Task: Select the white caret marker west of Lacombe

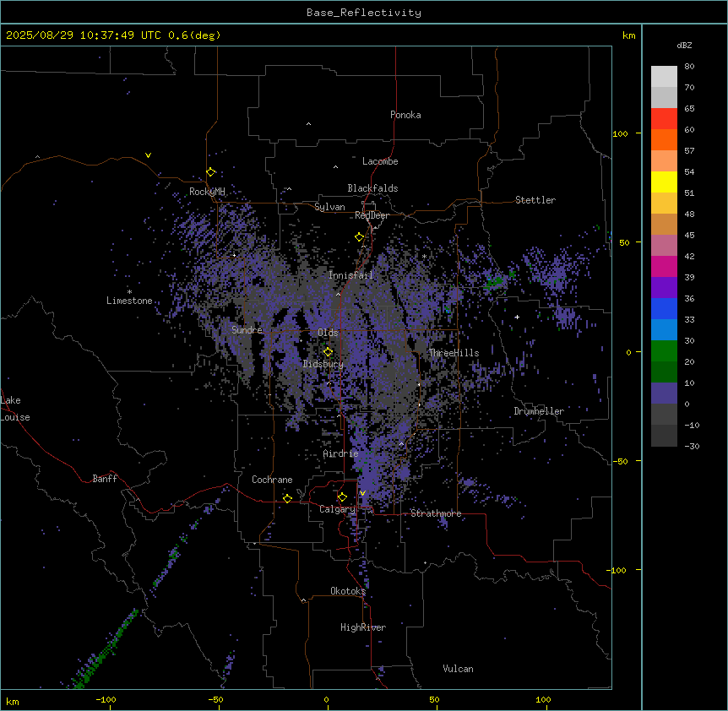Action: pos(335,167)
